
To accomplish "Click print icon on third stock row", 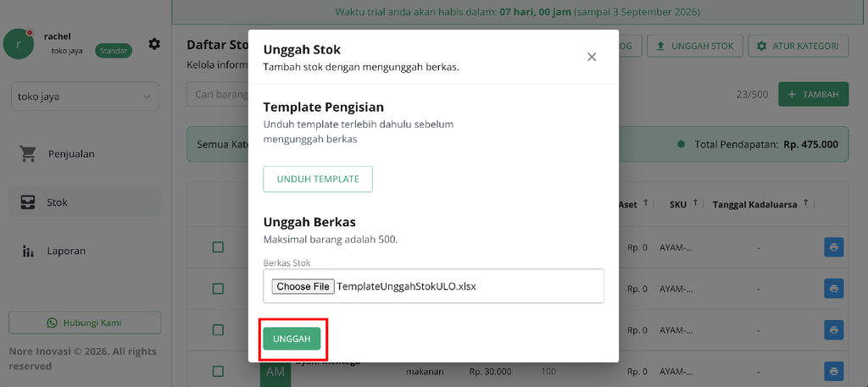I will point(834,330).
